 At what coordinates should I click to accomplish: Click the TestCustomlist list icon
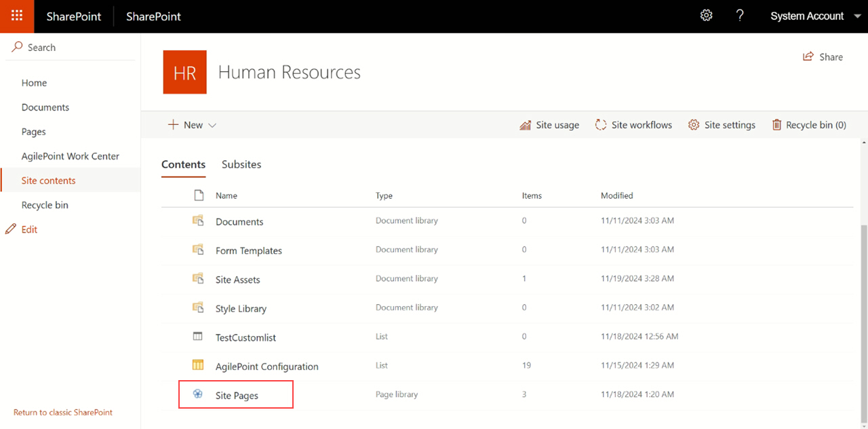pyautogui.click(x=198, y=337)
